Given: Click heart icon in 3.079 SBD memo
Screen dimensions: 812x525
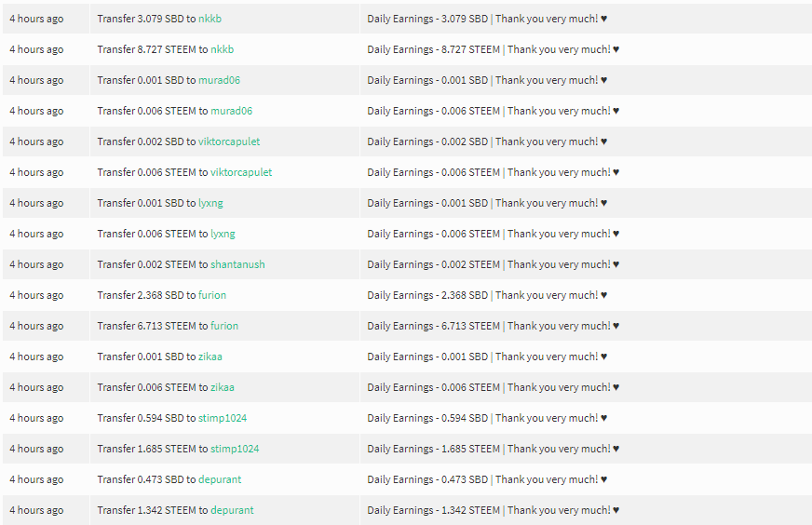Looking at the screenshot, I should pyautogui.click(x=603, y=20).
